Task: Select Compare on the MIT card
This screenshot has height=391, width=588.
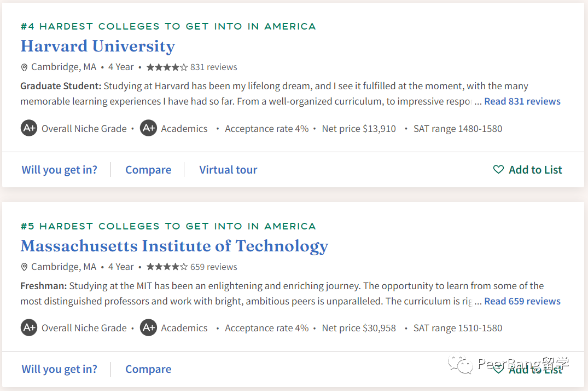Action: (x=148, y=369)
